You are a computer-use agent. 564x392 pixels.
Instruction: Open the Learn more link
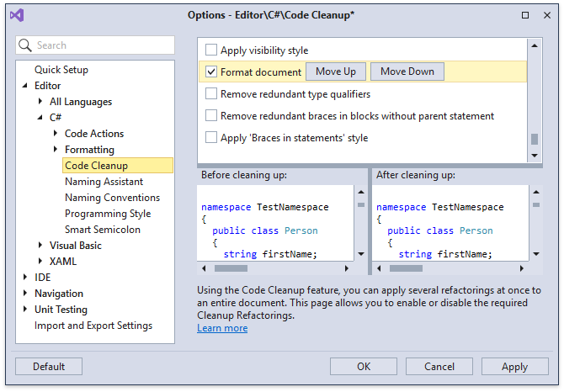[x=222, y=328]
